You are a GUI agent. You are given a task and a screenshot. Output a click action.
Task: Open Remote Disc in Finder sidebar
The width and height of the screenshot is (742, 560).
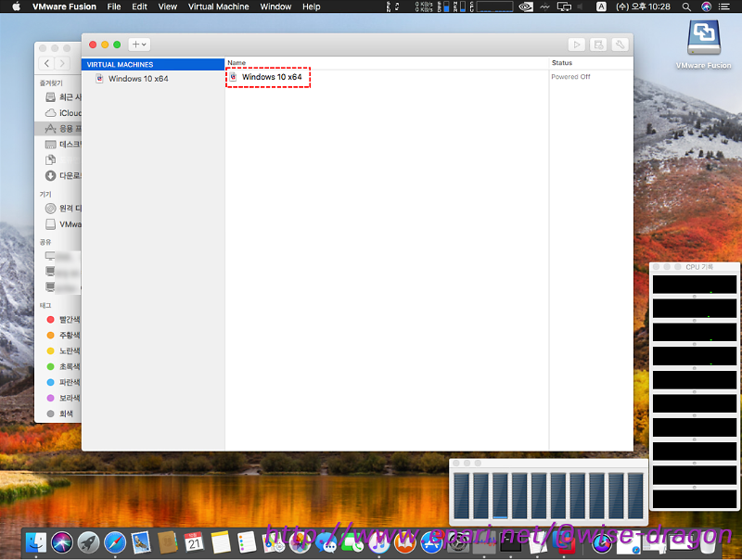point(63,208)
